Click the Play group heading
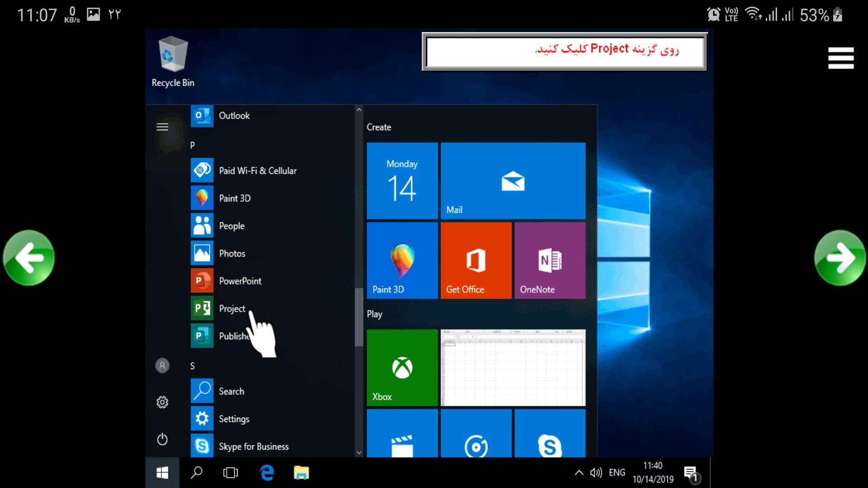This screenshot has width=868, height=488. coord(374,314)
